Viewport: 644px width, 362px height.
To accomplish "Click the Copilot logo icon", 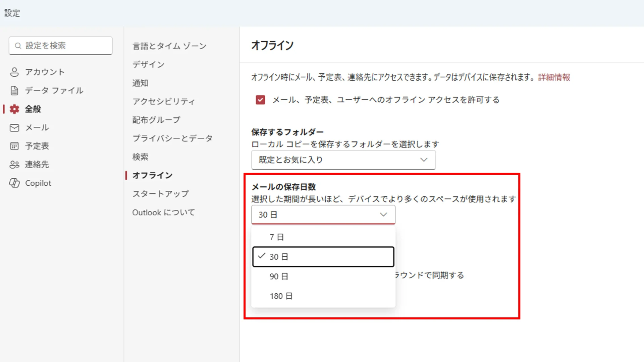I will 14,183.
